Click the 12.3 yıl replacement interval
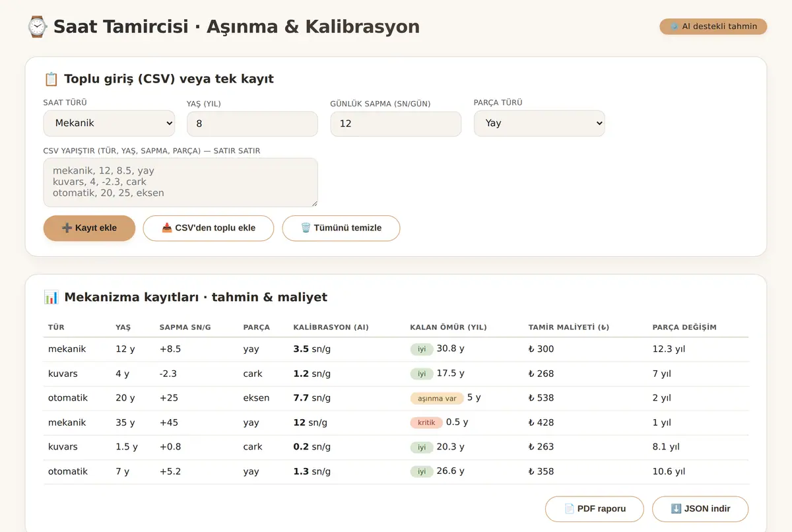The width and height of the screenshot is (792, 532). coord(669,349)
